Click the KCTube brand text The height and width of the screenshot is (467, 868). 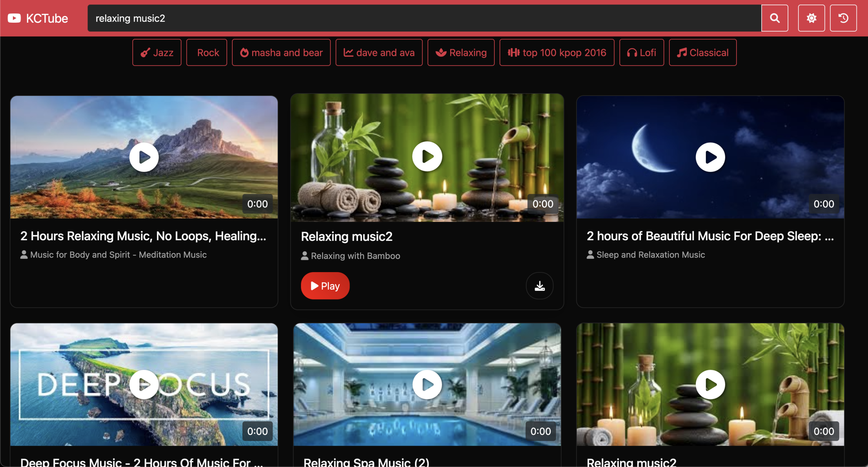pos(47,18)
